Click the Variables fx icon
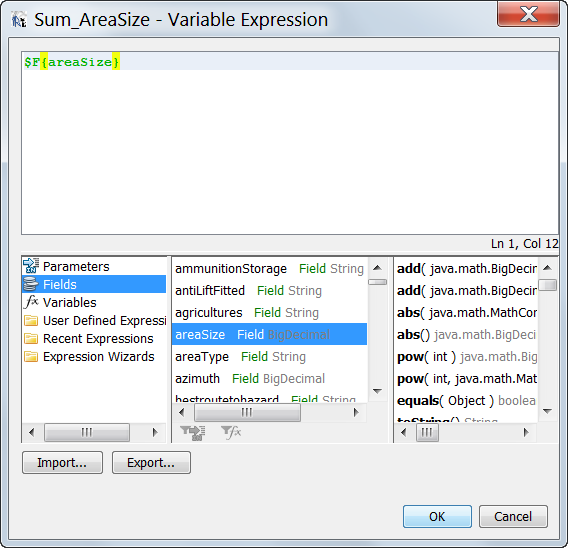The width and height of the screenshot is (568, 548). pyautogui.click(x=31, y=302)
